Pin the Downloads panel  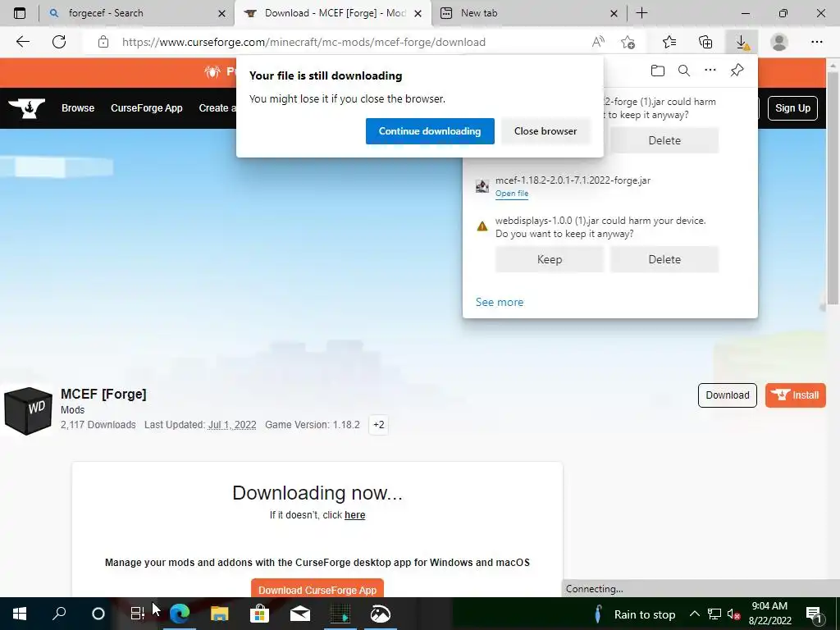click(737, 71)
